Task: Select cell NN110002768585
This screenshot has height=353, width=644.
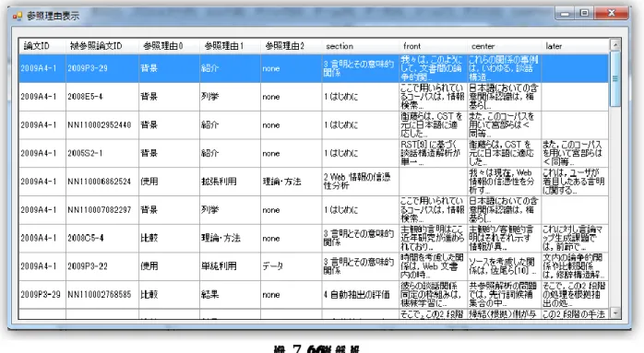Action: (x=101, y=295)
